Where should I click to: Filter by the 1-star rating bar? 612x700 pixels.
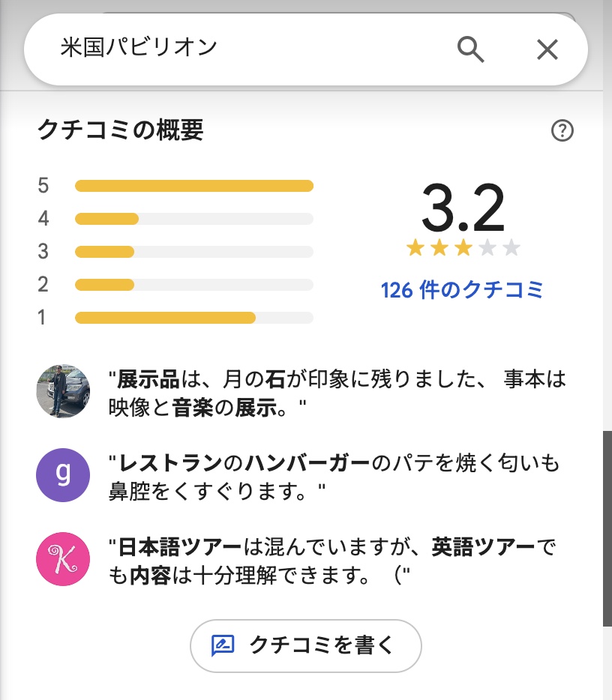(x=194, y=318)
